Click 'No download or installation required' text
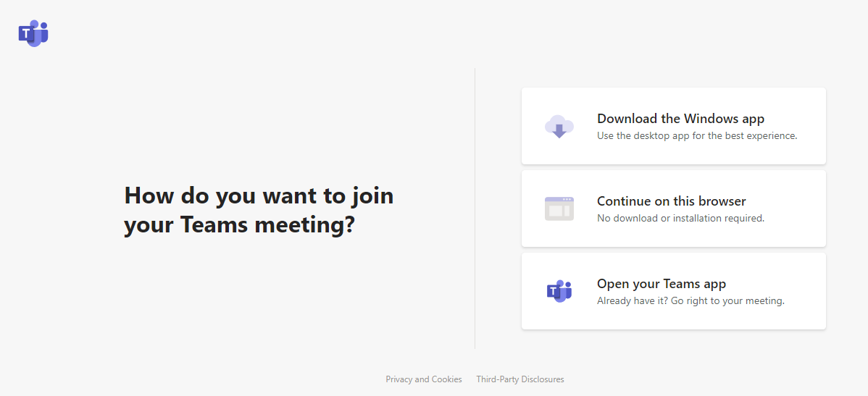Image resolution: width=868 pixels, height=396 pixels. [680, 218]
